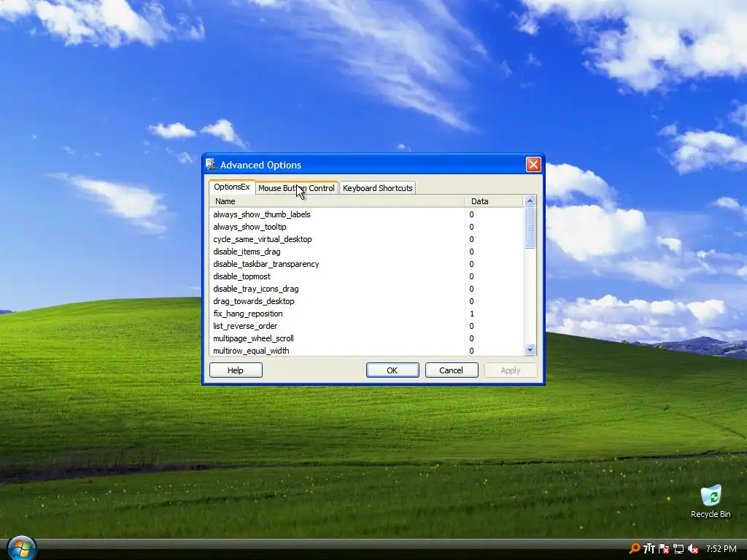Click the data value of always_show_thumb_labels

pos(472,214)
